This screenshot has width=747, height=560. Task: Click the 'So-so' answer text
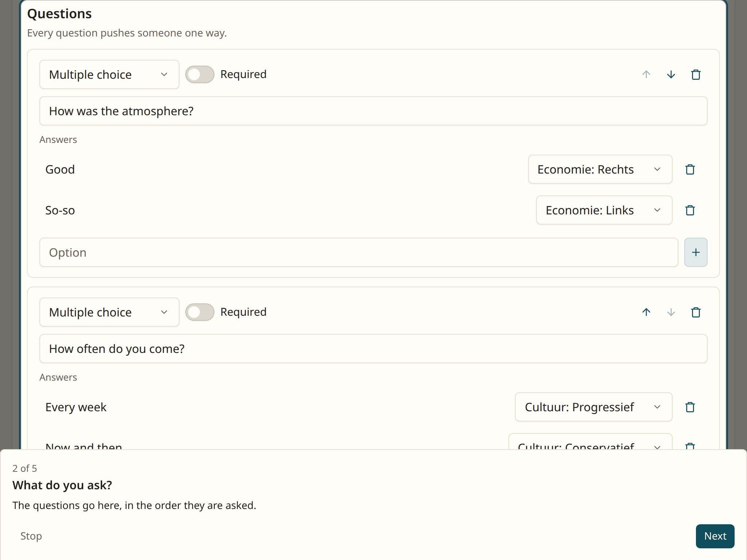tap(60, 210)
